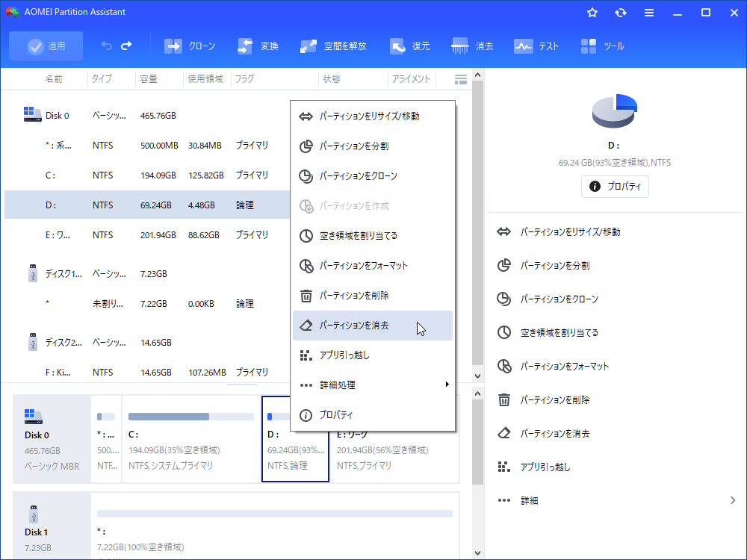Open the 変換 (Convert) toolbar item
The width and height of the screenshot is (747, 560).
[x=258, y=46]
